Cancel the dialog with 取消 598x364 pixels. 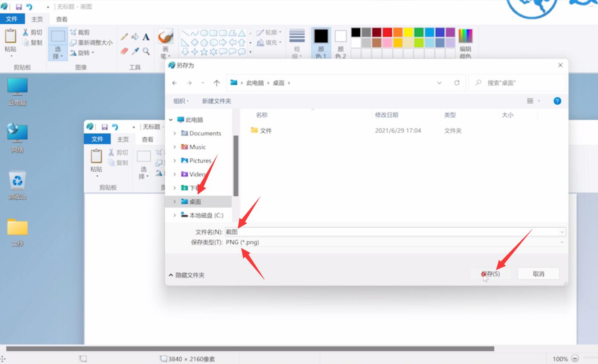click(x=538, y=274)
